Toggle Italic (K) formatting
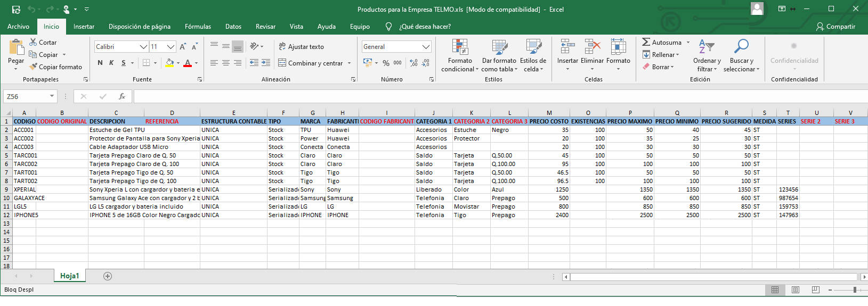The image size is (868, 306). click(x=111, y=63)
